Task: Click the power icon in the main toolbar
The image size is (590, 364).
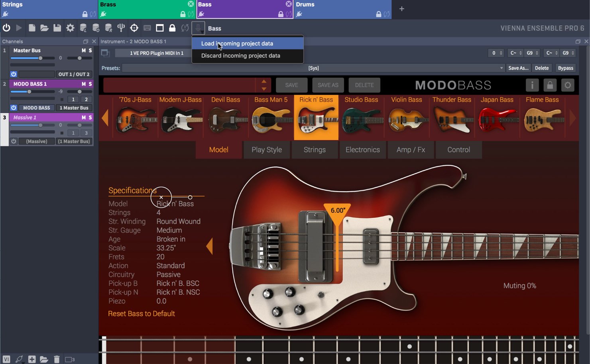Action: click(6, 28)
